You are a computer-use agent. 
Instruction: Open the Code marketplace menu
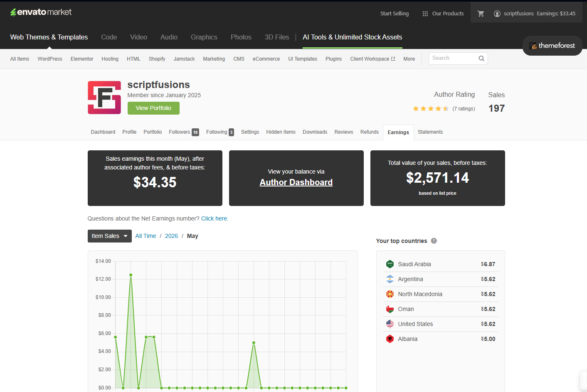click(x=109, y=37)
